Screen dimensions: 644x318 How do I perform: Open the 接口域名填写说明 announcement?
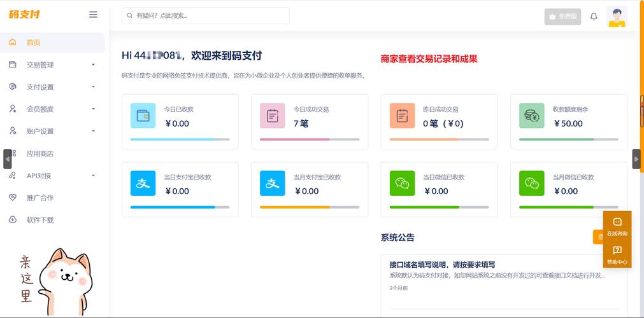pos(442,265)
